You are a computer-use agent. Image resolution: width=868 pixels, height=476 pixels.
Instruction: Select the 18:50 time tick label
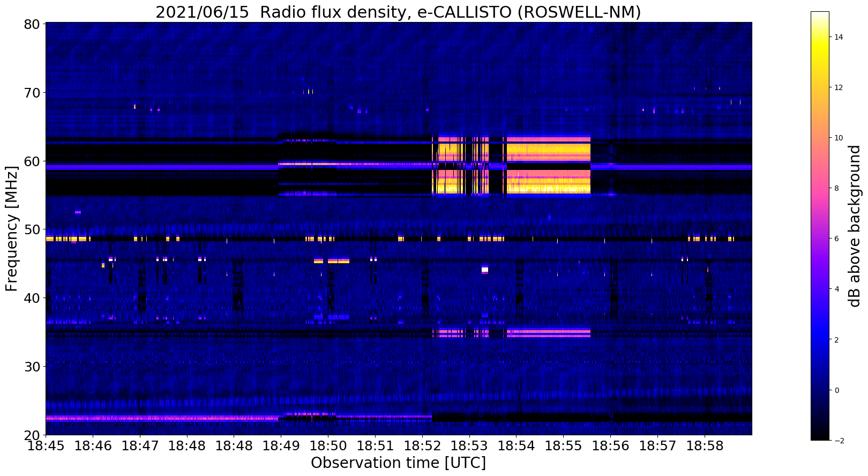328,446
